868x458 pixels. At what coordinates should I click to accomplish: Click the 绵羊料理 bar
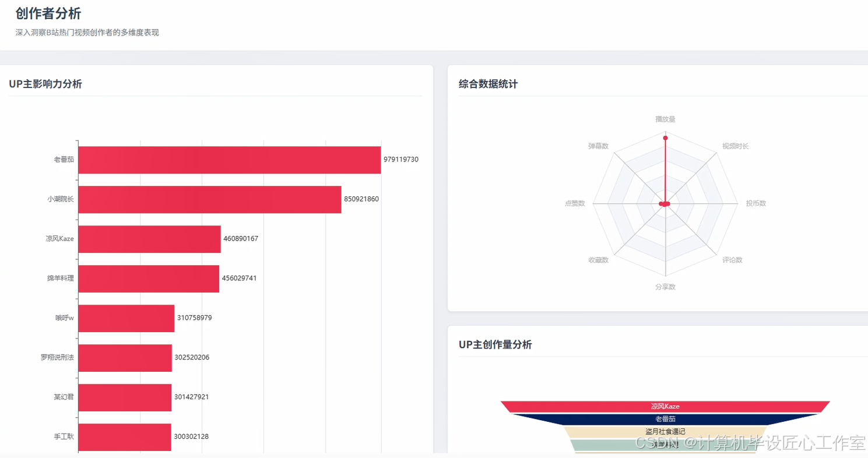click(149, 279)
